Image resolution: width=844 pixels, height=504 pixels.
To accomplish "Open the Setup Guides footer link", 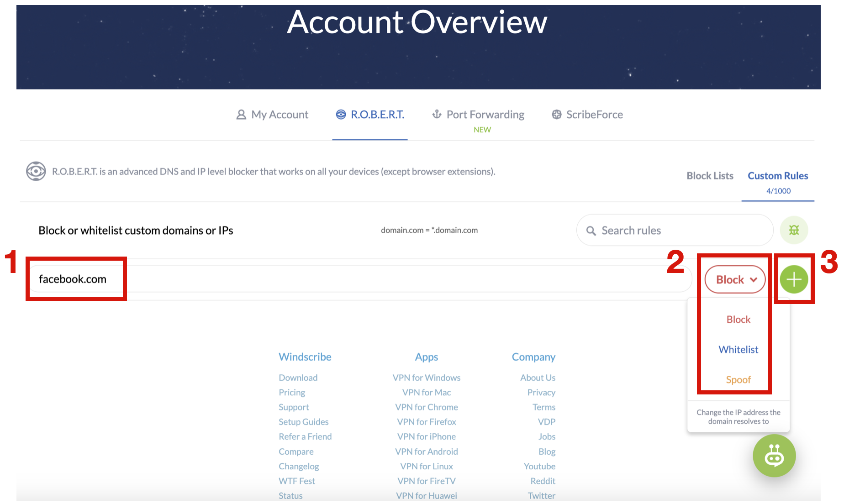I will coord(303,422).
